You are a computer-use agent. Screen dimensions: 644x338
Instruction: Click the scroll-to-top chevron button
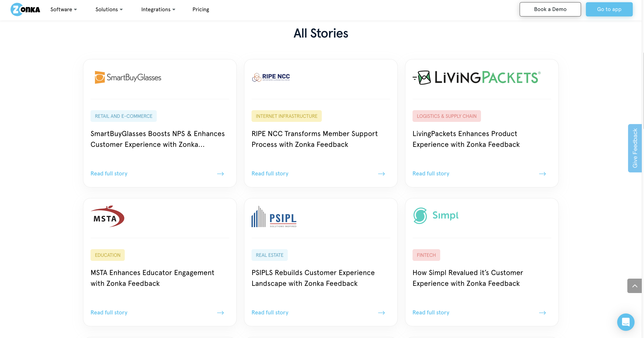[x=635, y=286]
